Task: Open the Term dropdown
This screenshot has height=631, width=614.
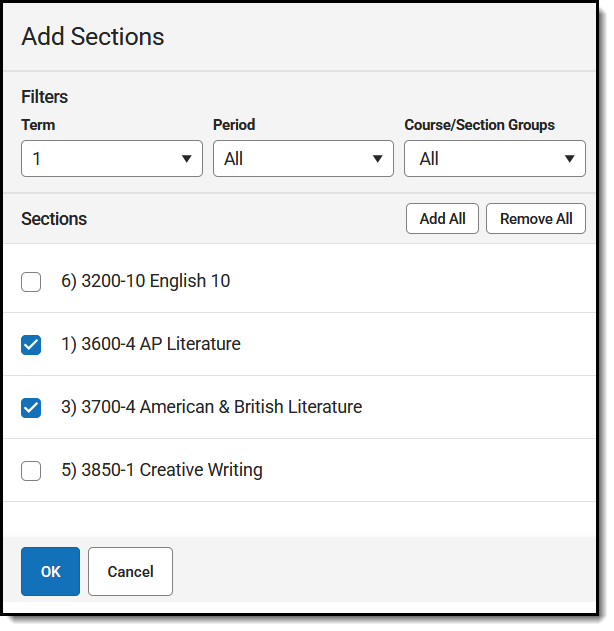Action: coord(110,159)
